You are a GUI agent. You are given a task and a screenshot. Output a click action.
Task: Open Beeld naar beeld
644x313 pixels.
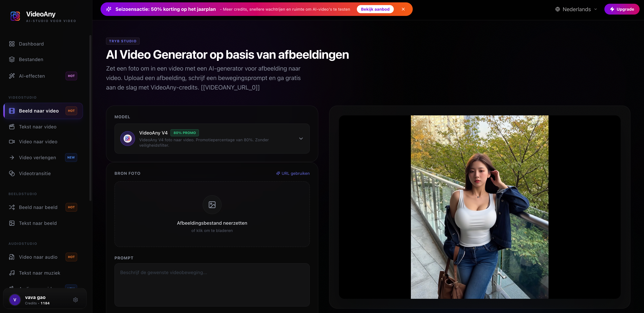tap(43, 207)
